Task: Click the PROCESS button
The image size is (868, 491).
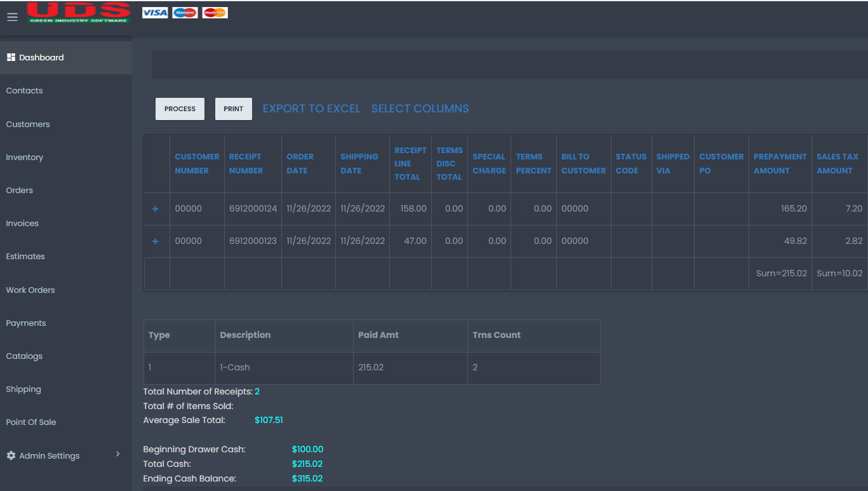Action: click(x=180, y=109)
